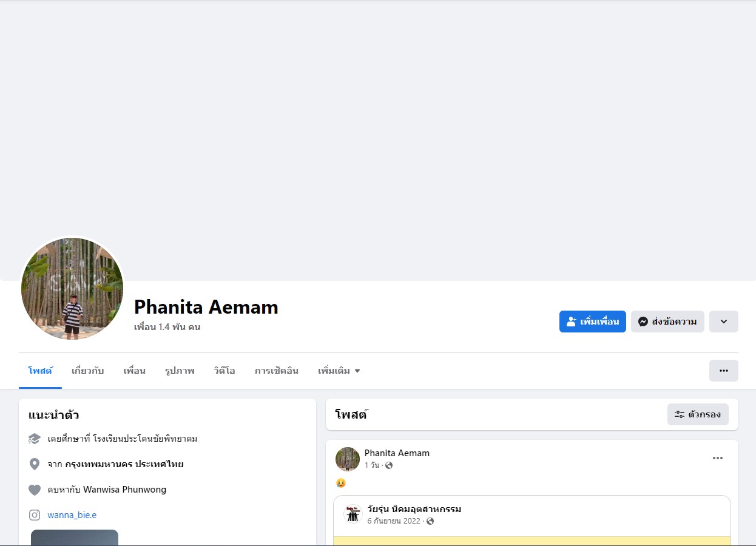Screen dimensions: 756x546
Task: Open relationship link Wanwisa Phunwong
Action: tap(124, 490)
